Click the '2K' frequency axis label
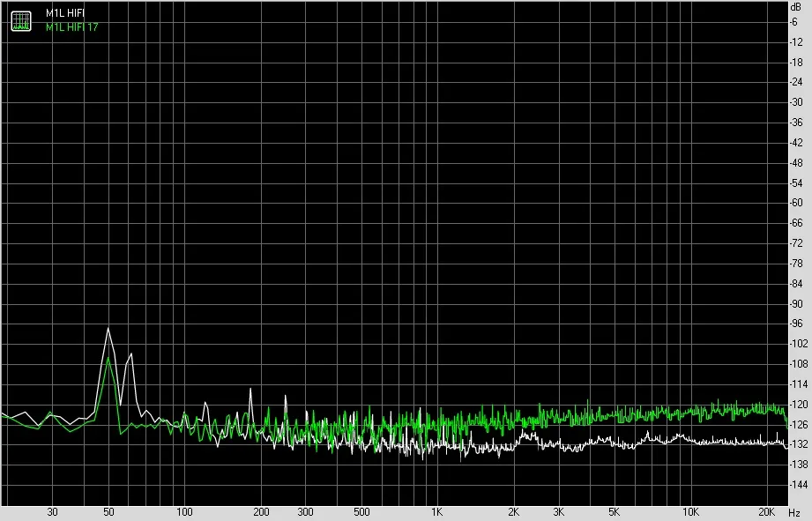 [513, 512]
